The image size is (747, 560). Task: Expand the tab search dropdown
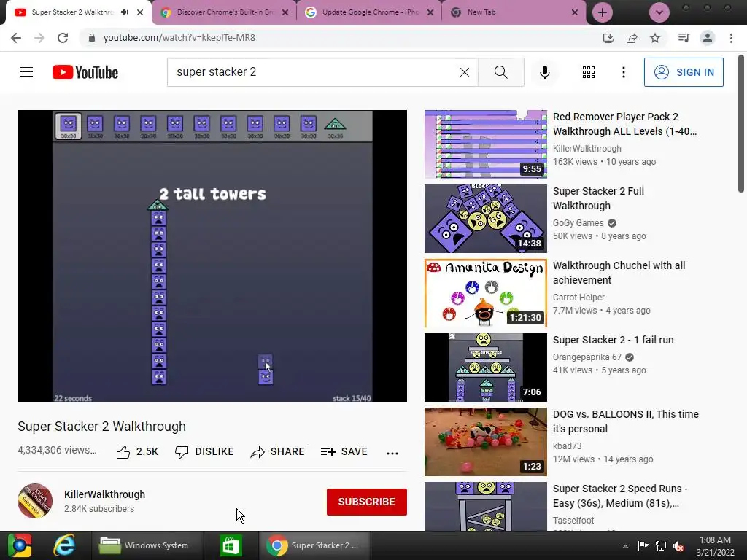659,12
